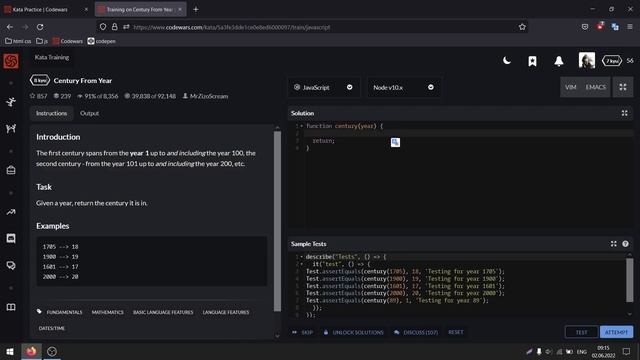Open the discussions speech-bubbles sidebar icon
Image resolution: width=640 pixels, height=360 pixels.
point(11,266)
